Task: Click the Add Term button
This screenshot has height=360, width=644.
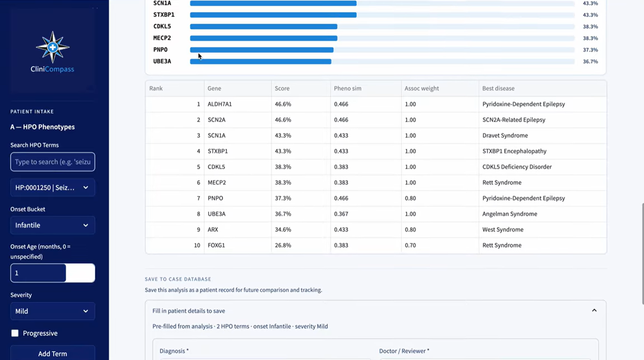Action: (x=53, y=353)
